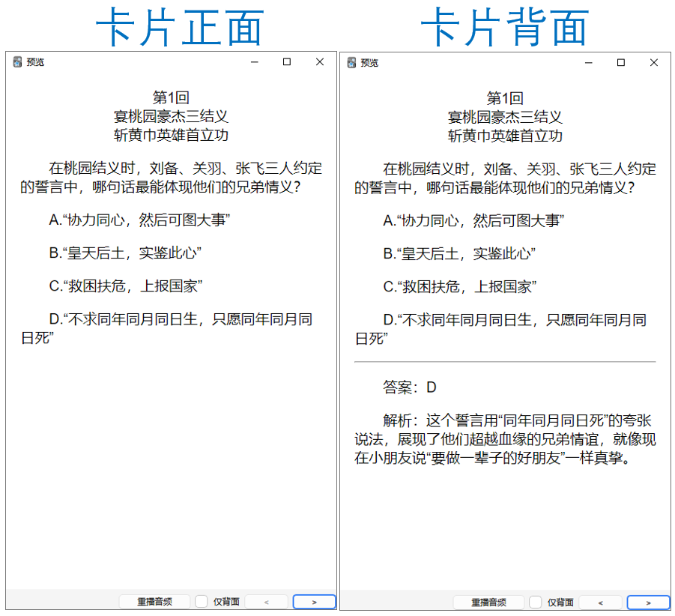
Task: Toggle 仅背面 checkbox in left window
Action: [201, 601]
